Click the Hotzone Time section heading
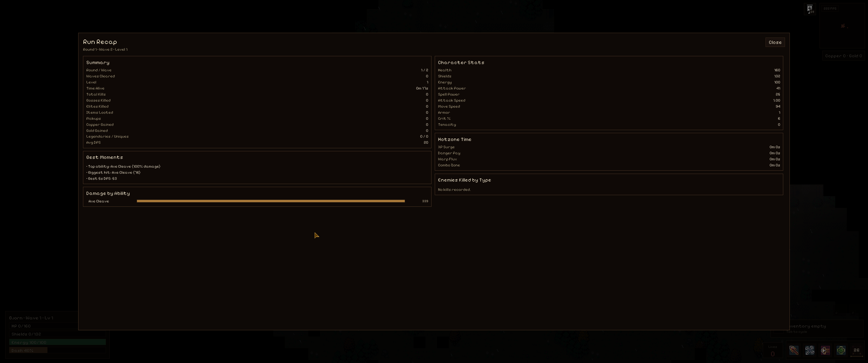Viewport: 868px width, 363px height. coord(454,139)
